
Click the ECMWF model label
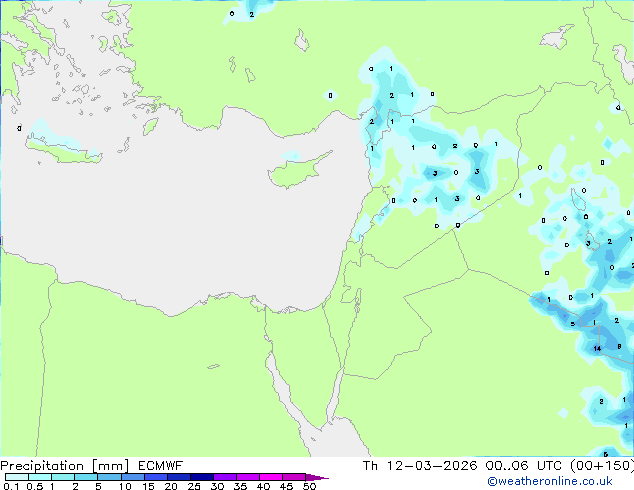point(161,466)
